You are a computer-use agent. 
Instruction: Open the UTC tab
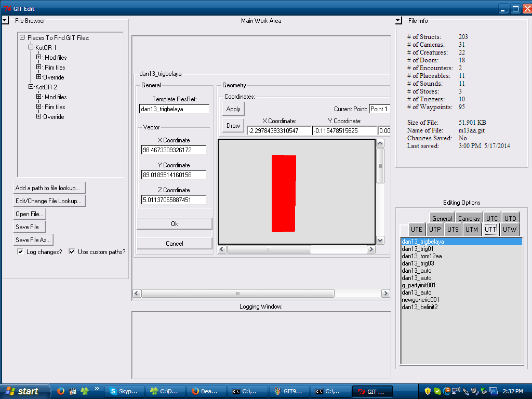click(492, 219)
